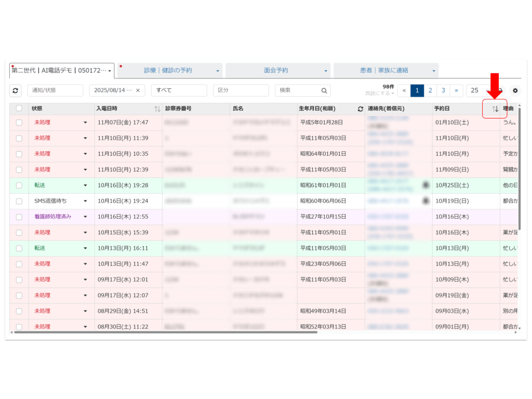
Task: Click the 通知/状態 filter field
Action: (x=55, y=90)
